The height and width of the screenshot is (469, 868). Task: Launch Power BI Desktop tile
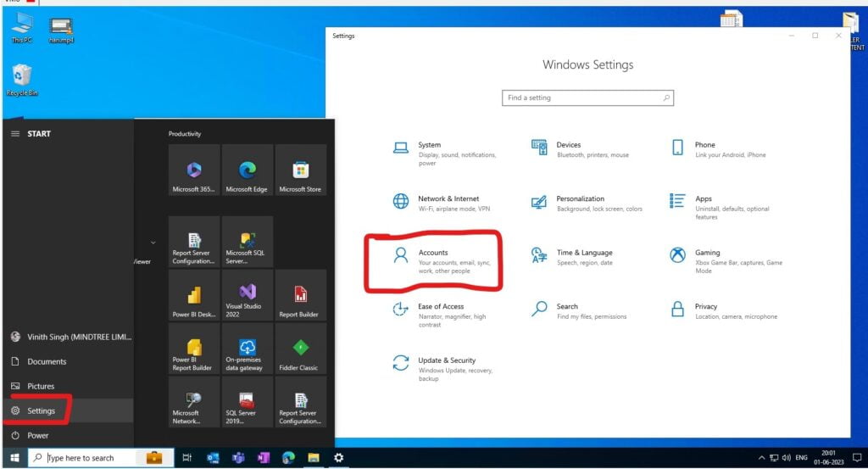[194, 295]
